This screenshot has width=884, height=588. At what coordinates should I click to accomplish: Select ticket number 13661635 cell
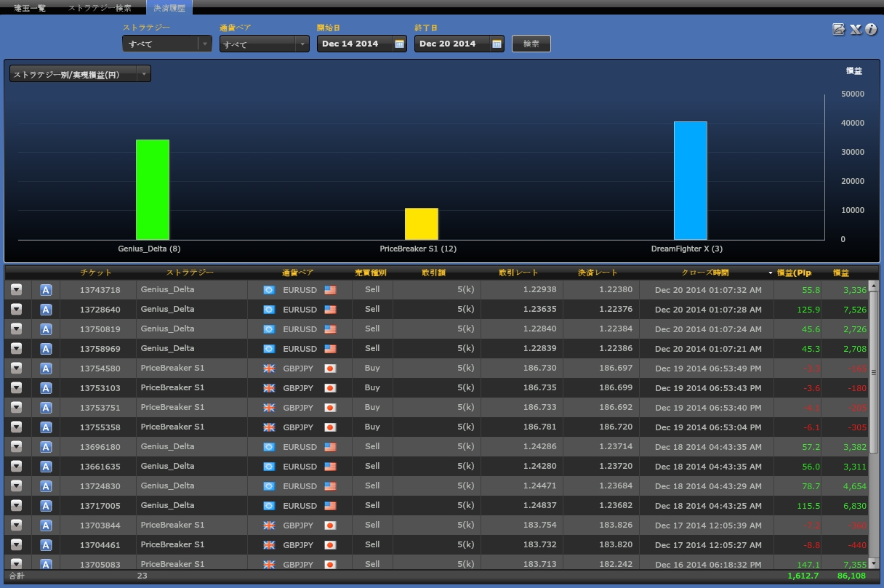pos(100,467)
